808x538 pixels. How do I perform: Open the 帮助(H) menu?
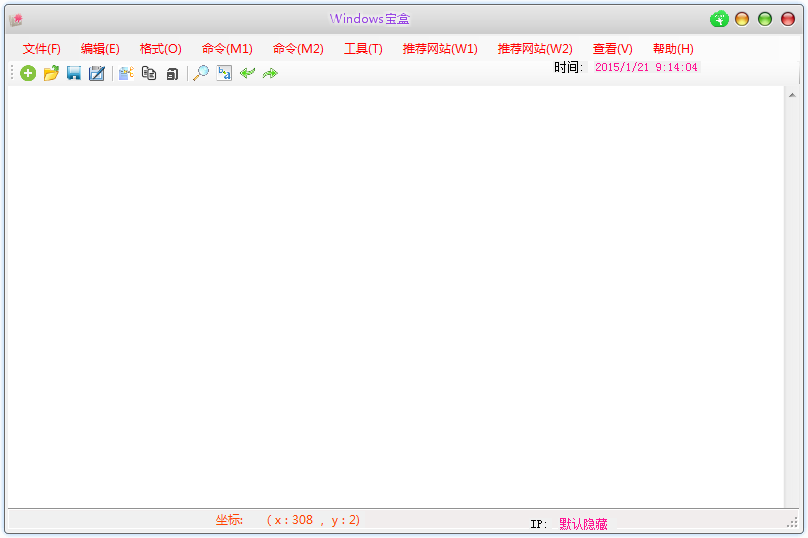673,49
